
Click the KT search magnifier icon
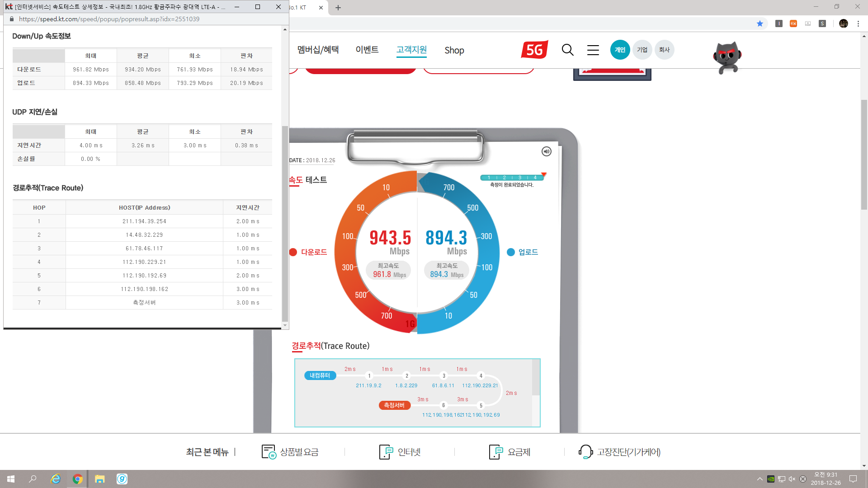point(567,50)
